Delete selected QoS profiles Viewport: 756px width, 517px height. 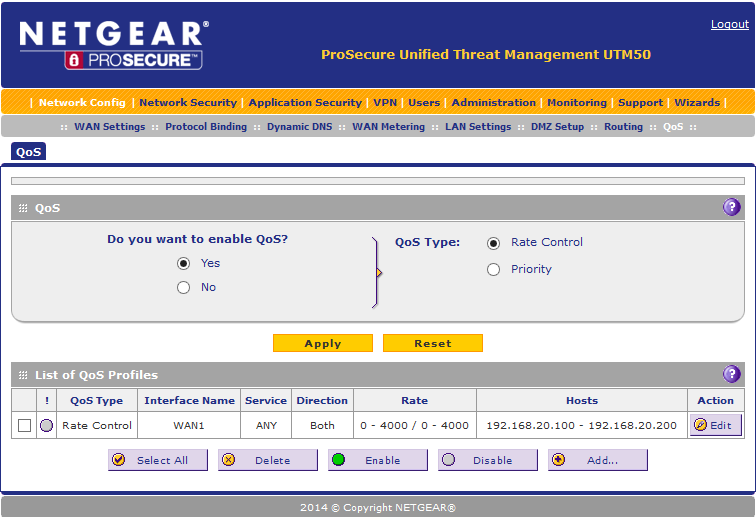tap(268, 460)
